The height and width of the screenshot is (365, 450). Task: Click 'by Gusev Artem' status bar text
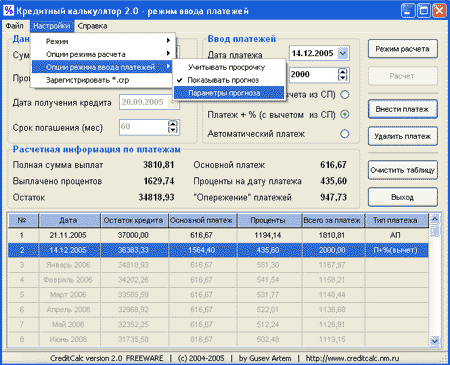(x=265, y=359)
